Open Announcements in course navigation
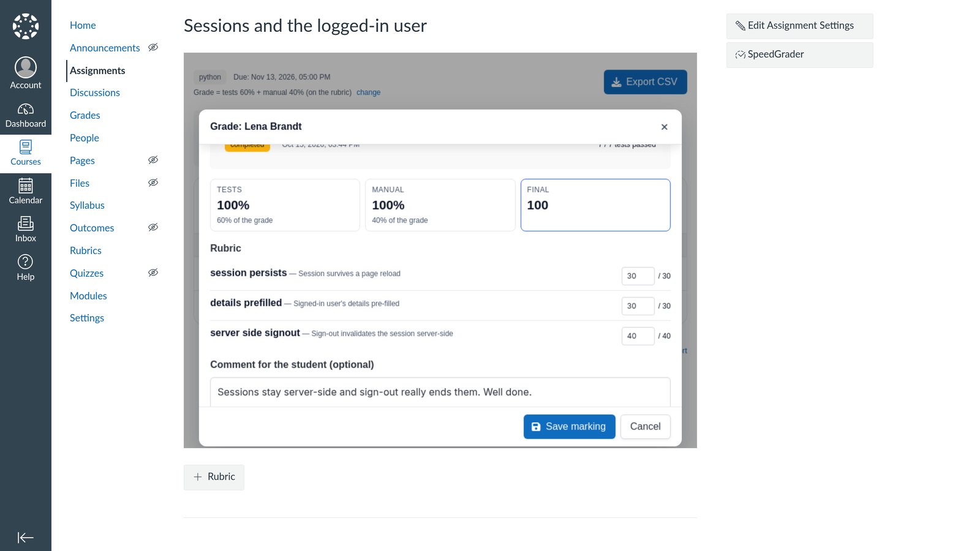Image resolution: width=980 pixels, height=551 pixels. pos(105,48)
